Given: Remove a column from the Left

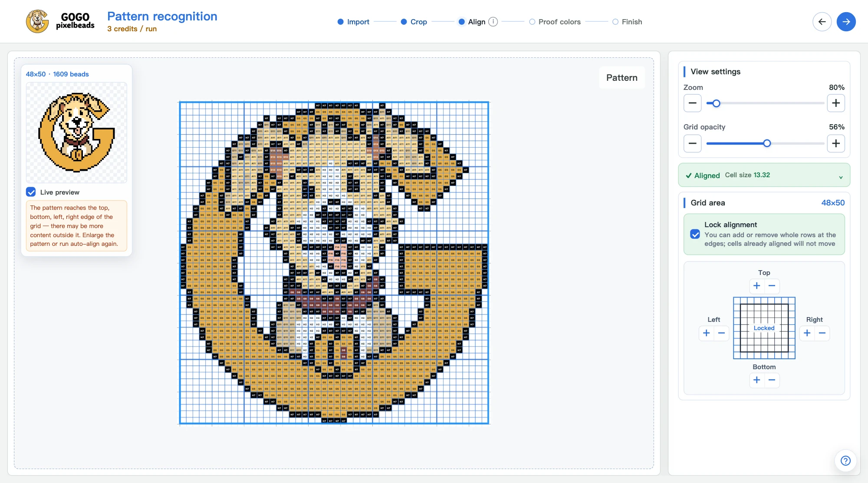Looking at the screenshot, I should (721, 333).
